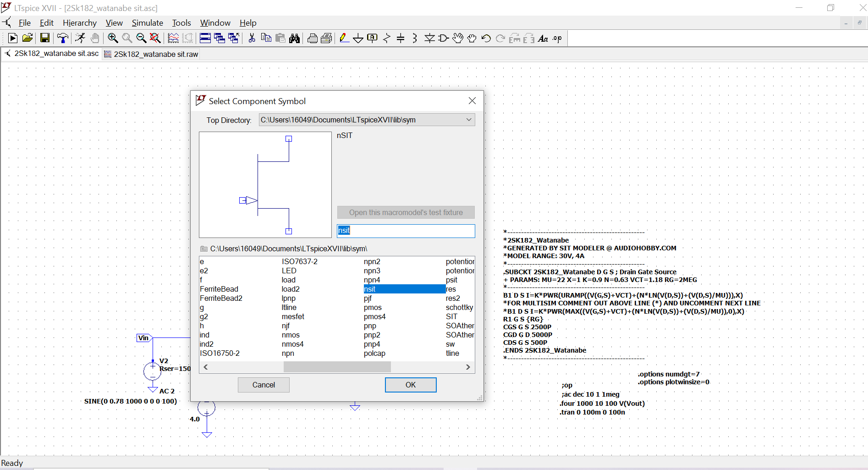Open the Component gate icon
Screen dimensions: 868x470
tap(444, 39)
